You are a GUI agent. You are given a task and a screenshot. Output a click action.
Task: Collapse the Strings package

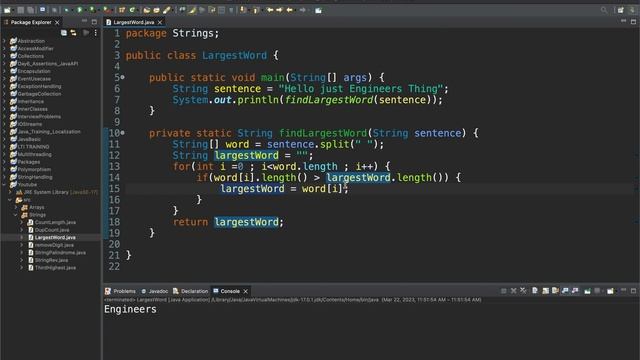coord(16,215)
